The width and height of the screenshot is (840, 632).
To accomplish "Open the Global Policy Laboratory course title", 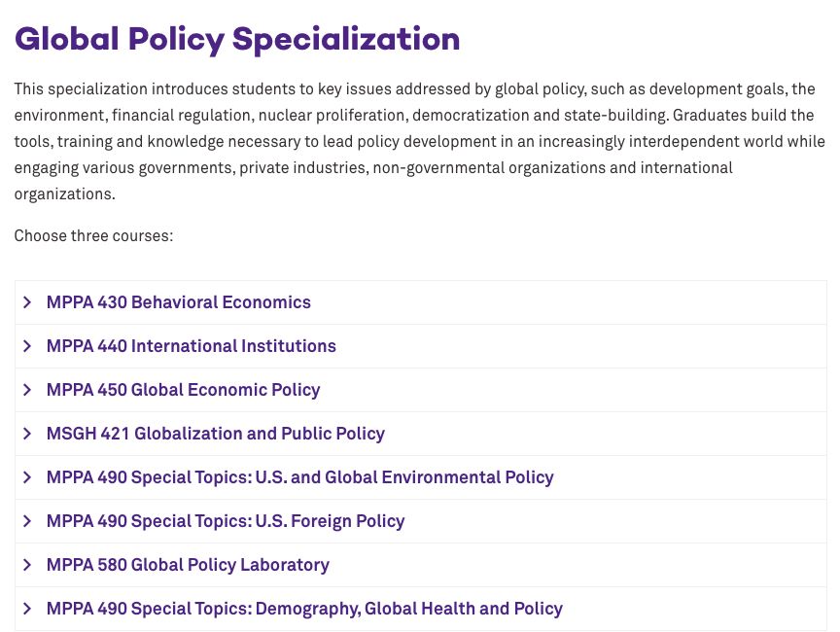I will coord(189,565).
